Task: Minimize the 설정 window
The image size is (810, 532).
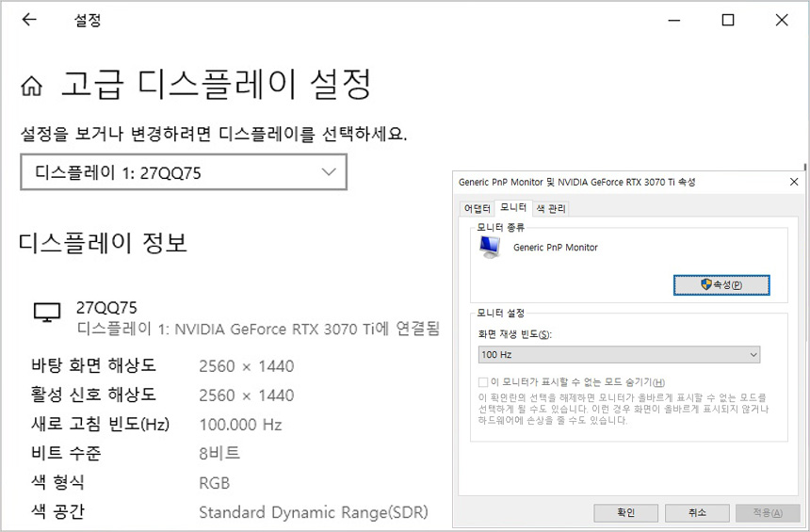Action: tap(673, 20)
